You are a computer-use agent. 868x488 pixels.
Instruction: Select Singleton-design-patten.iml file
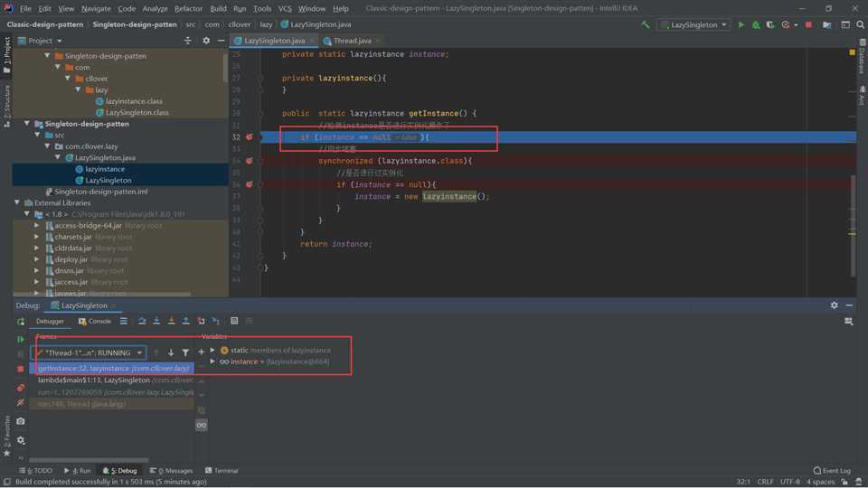[100, 192]
